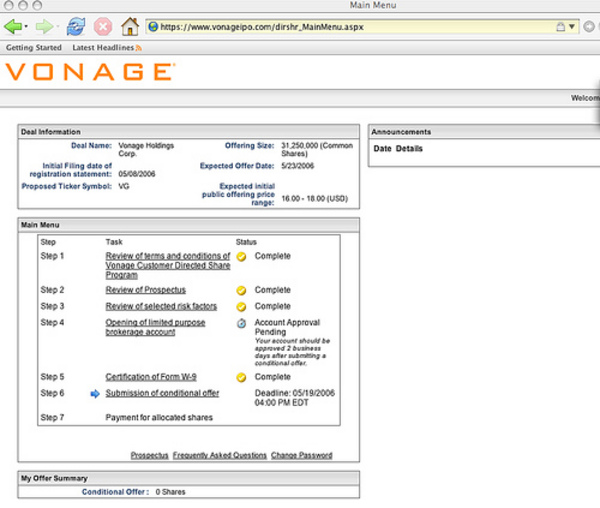This screenshot has height=508, width=600.
Task: Open the home page icon
Action: [130, 26]
